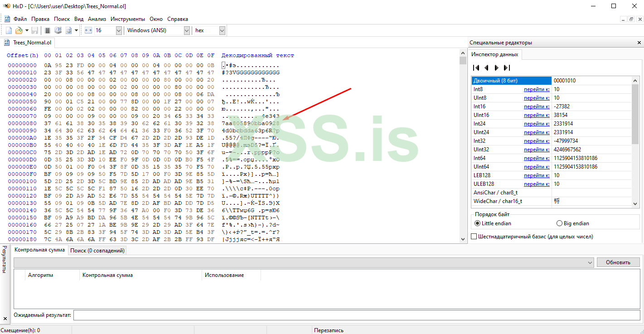Click 'перейти к:' link for UInt64
The height and width of the screenshot is (334, 644).
pyautogui.click(x=537, y=167)
